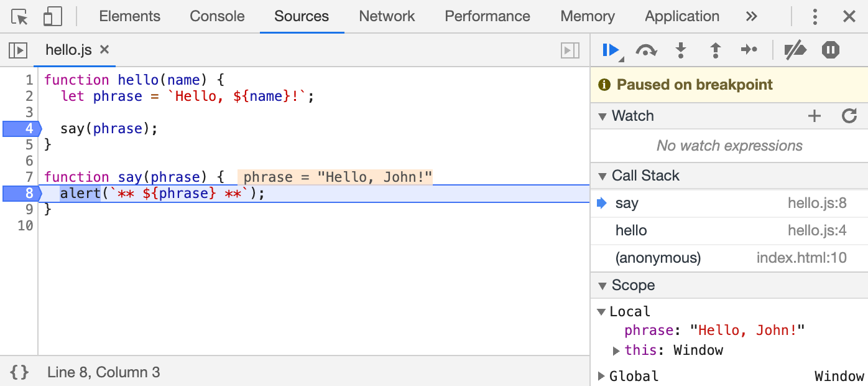Refresh the watch expressions
Image resolution: width=868 pixels, height=386 pixels.
(x=849, y=116)
